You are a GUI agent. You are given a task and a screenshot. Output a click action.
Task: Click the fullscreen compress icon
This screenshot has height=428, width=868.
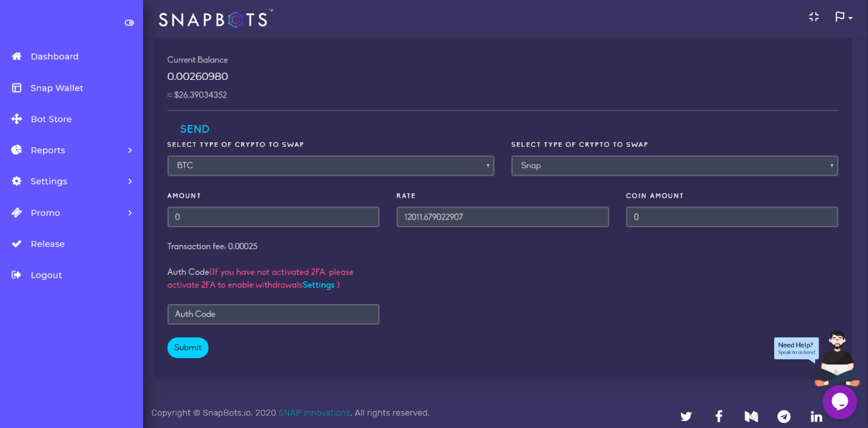coord(814,17)
